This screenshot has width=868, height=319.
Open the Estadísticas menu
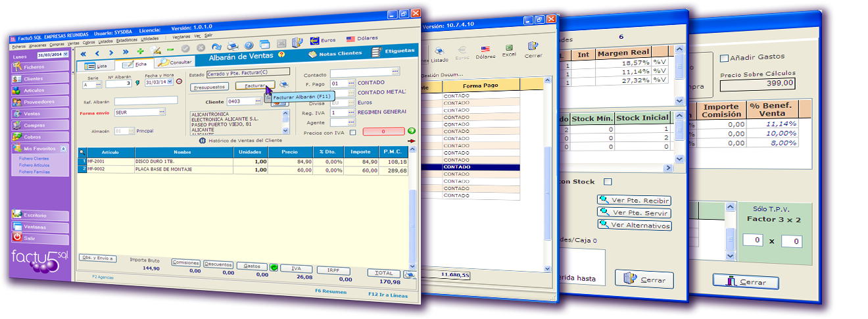[x=127, y=40]
